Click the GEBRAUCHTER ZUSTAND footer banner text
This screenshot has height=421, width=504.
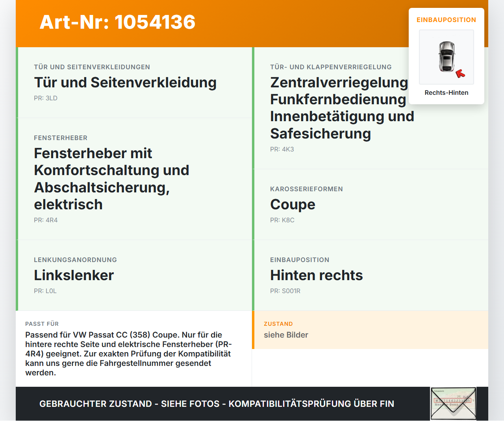click(217, 404)
